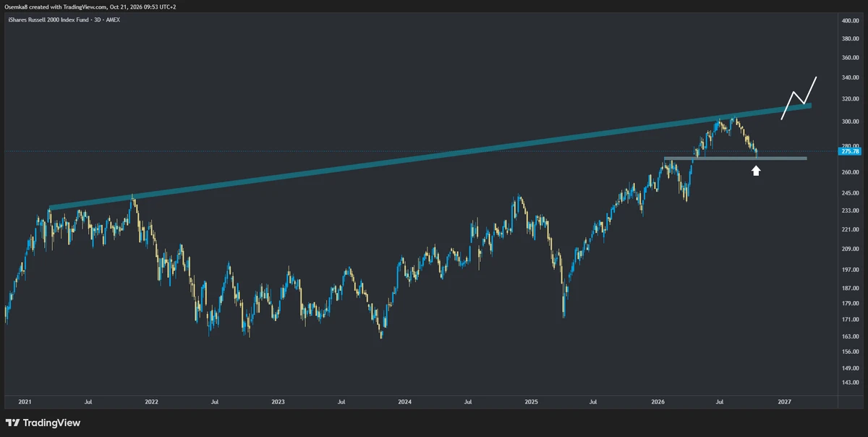Viewport: 868px width, 437px height.
Task: Click the 300.00 price scale label
Action: point(850,122)
